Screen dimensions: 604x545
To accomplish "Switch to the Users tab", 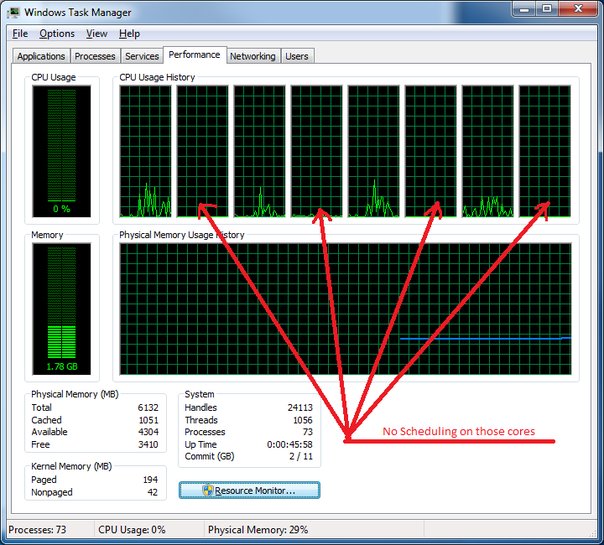I will [297, 56].
